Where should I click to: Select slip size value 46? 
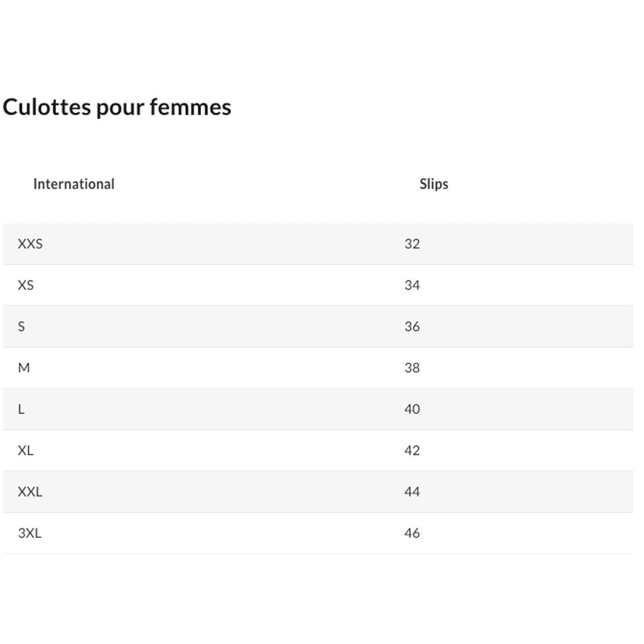pos(412,533)
